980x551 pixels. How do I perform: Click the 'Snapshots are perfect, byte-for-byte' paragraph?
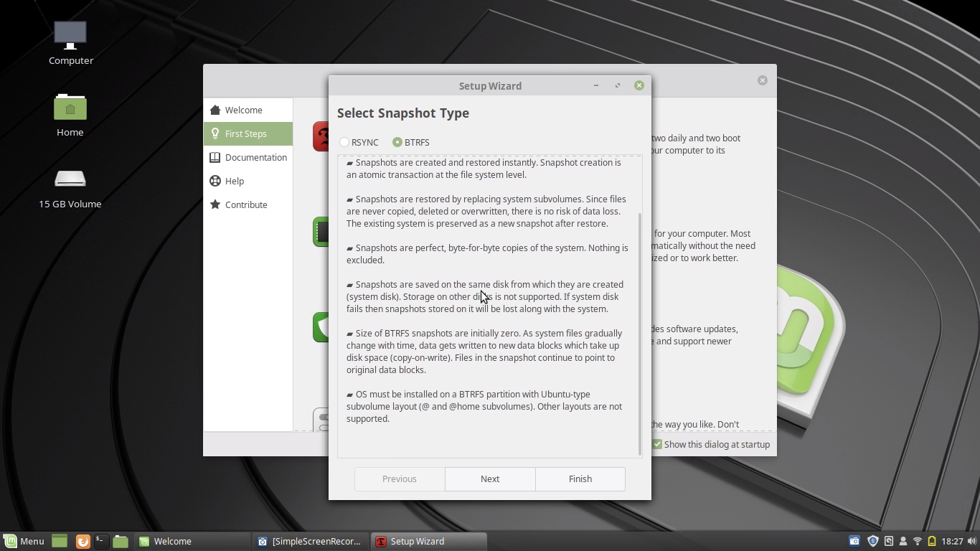click(x=487, y=254)
